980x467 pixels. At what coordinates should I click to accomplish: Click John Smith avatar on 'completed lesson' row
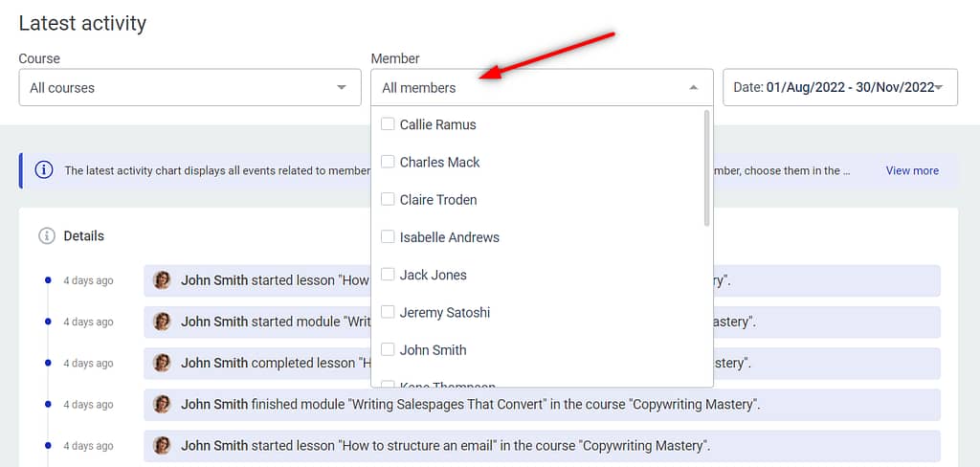[x=162, y=363]
